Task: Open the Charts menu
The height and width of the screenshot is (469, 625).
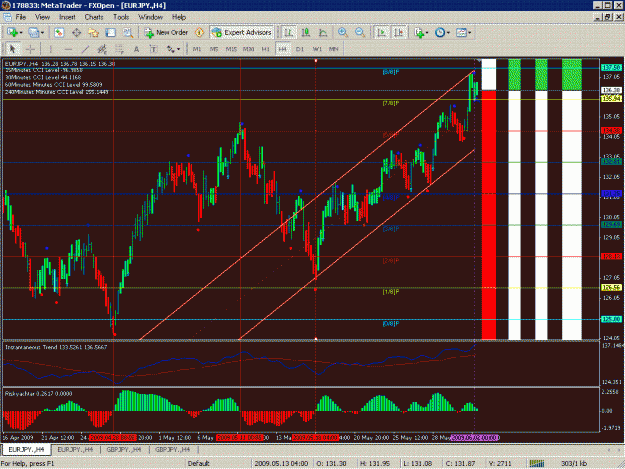Action: click(x=94, y=17)
